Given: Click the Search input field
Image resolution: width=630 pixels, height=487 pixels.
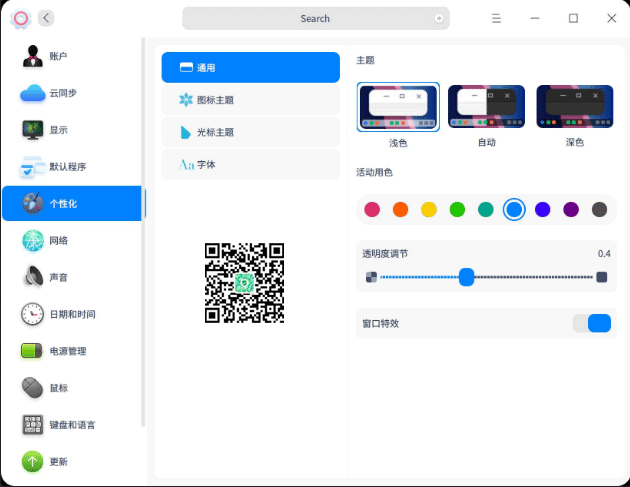Looking at the screenshot, I should pos(316,18).
